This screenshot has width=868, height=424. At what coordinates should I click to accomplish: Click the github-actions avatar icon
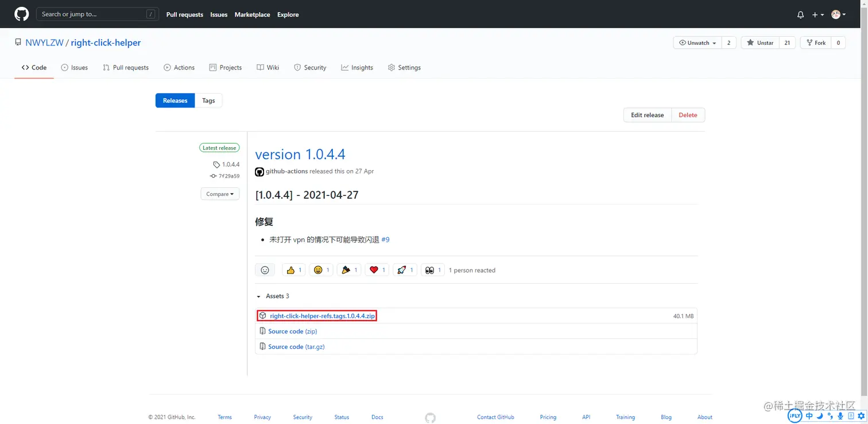coord(259,172)
